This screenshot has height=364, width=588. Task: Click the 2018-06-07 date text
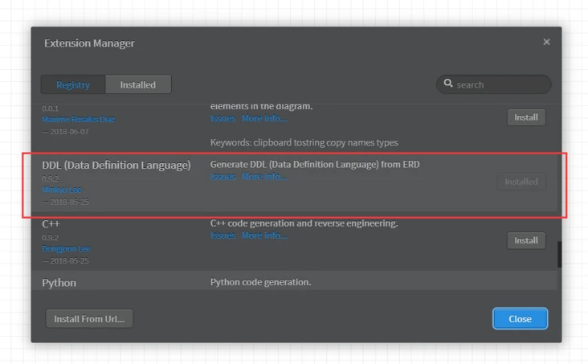(x=69, y=132)
